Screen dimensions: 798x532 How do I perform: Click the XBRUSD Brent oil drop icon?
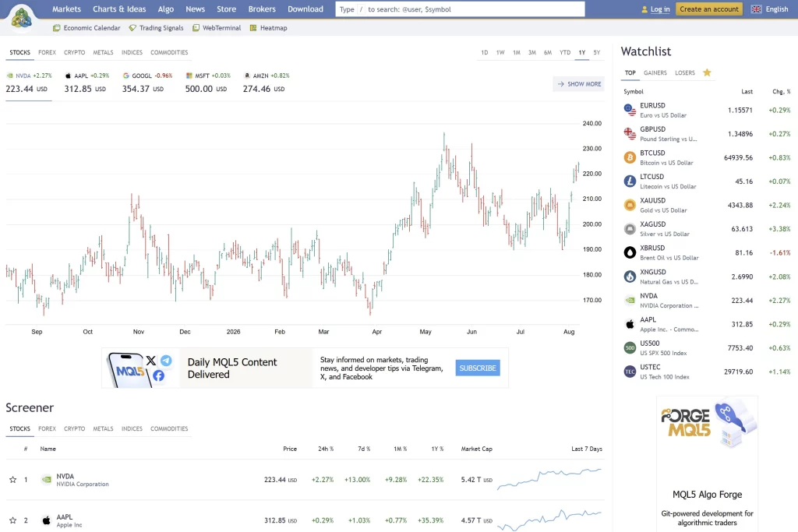[x=630, y=253]
